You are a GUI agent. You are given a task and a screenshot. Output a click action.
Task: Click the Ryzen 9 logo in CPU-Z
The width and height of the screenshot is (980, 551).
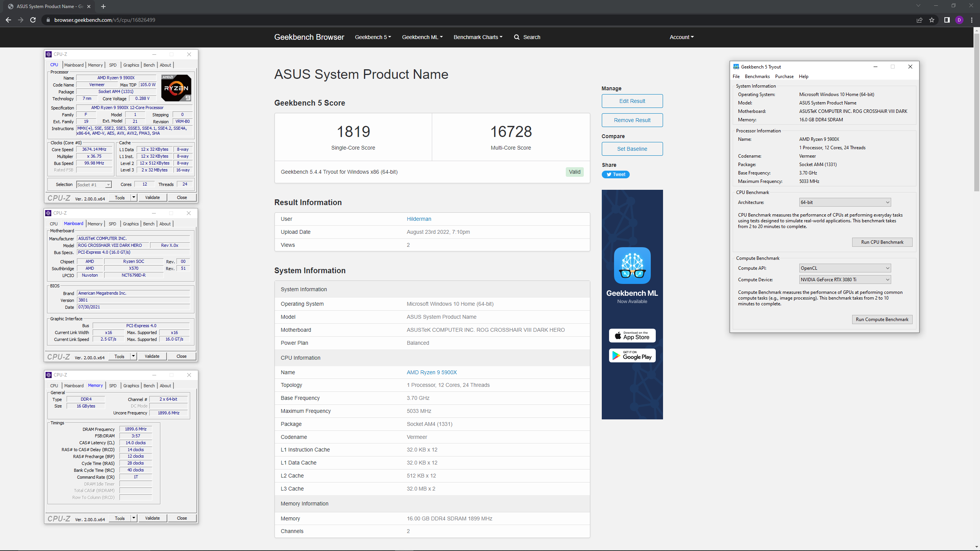pos(176,88)
